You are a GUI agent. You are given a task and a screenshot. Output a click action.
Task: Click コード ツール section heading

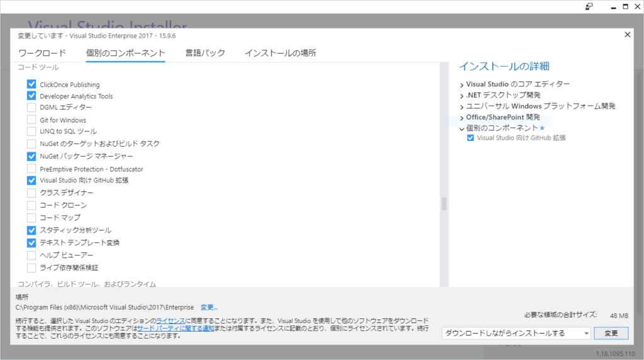[x=38, y=67]
